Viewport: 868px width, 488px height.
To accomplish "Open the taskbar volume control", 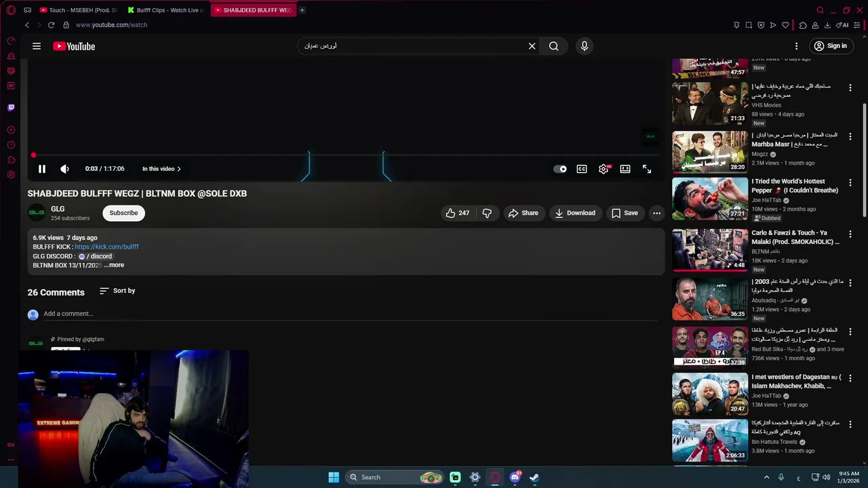I will (x=826, y=477).
